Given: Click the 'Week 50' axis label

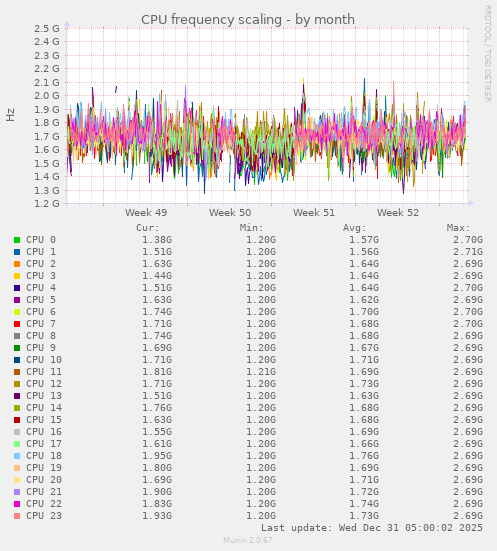Looking at the screenshot, I should [x=230, y=213].
